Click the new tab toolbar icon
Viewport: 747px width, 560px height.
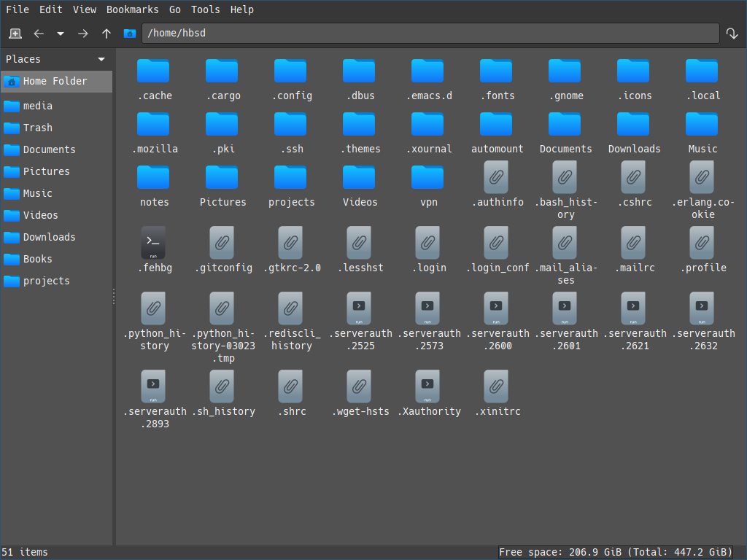[x=15, y=34]
